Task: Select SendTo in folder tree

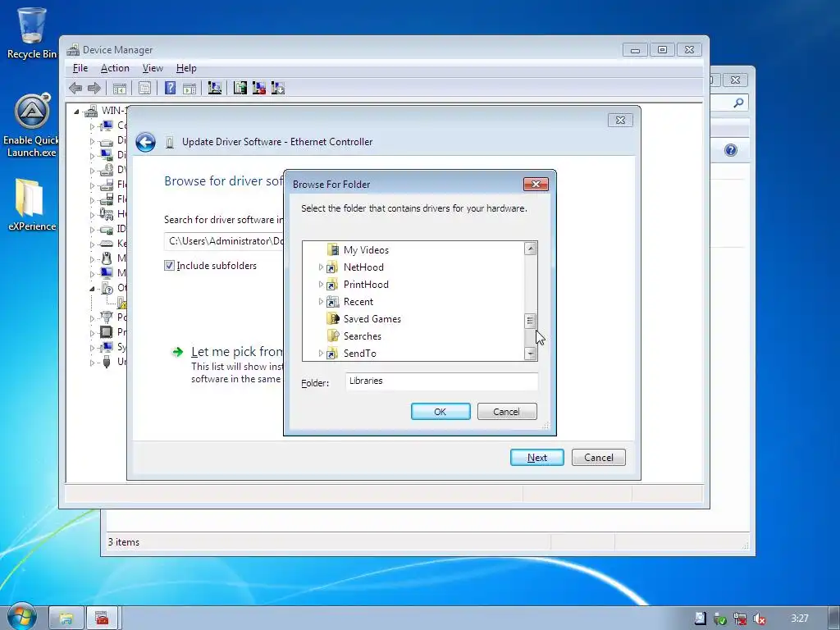Action: 359,353
